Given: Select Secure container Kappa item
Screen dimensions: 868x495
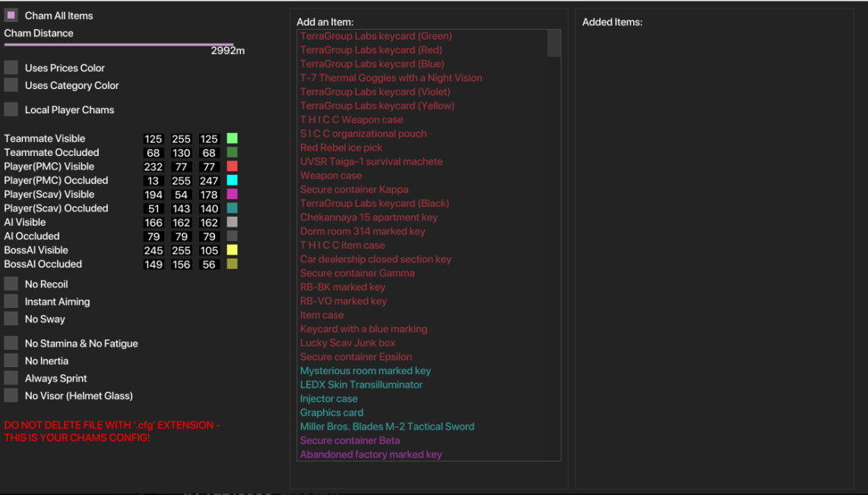Looking at the screenshot, I should (x=354, y=189).
